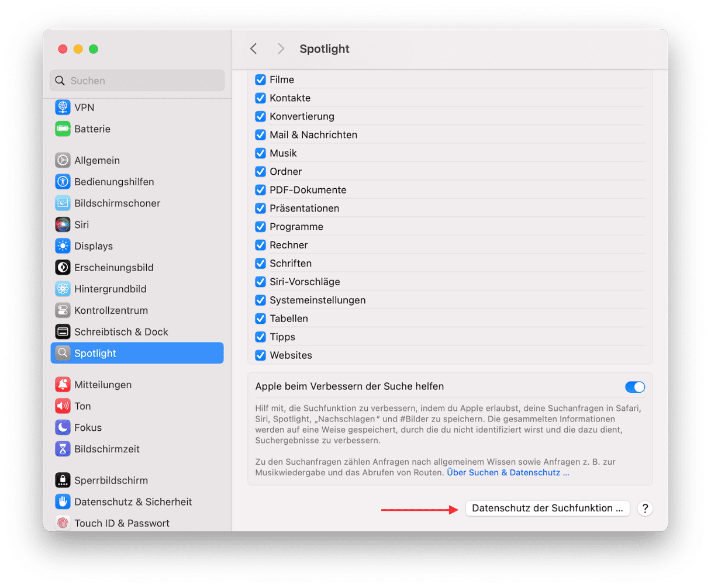Uncheck the Filme checkbox
The image size is (711, 588).
[261, 79]
